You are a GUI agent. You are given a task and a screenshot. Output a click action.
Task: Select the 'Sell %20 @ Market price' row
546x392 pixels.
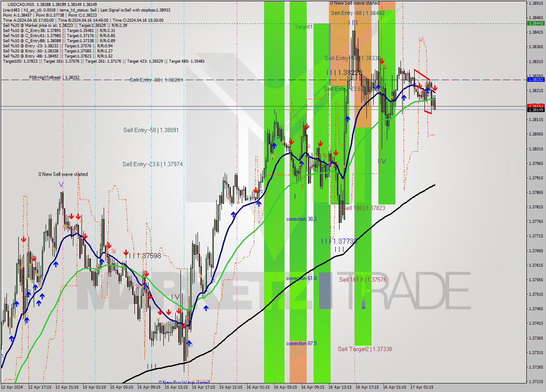point(65,25)
